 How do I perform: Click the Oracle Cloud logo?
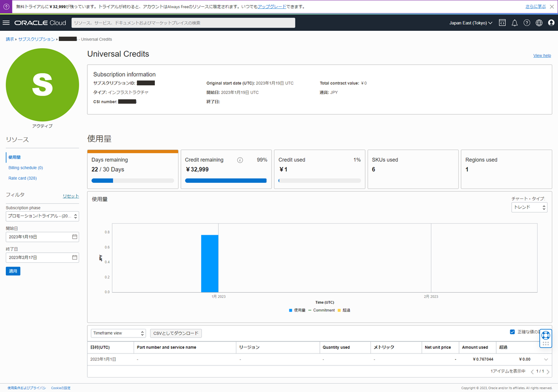[40, 23]
